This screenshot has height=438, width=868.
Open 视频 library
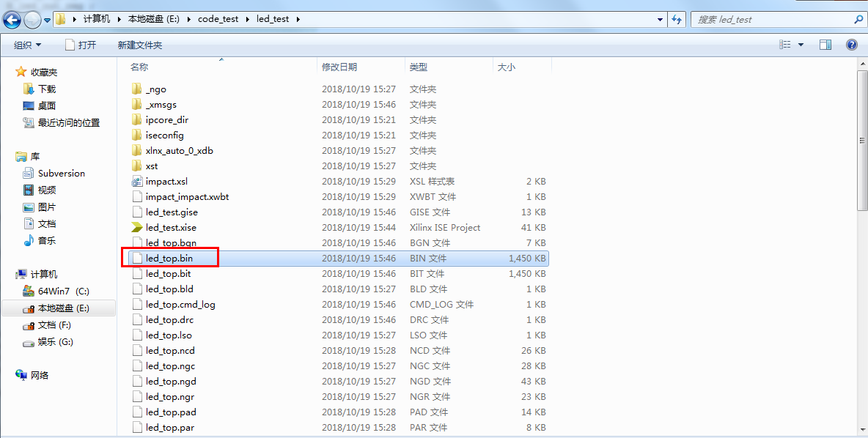(47, 190)
